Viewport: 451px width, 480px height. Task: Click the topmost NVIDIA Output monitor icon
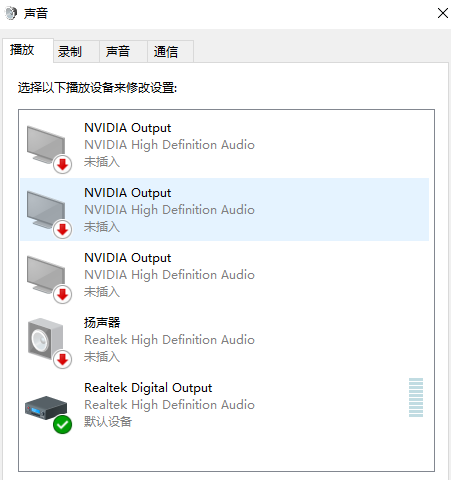46,144
